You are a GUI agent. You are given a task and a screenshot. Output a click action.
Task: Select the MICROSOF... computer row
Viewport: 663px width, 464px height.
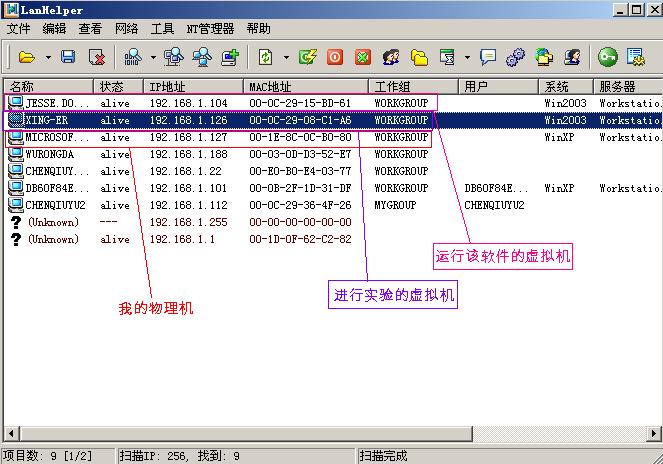point(333,137)
